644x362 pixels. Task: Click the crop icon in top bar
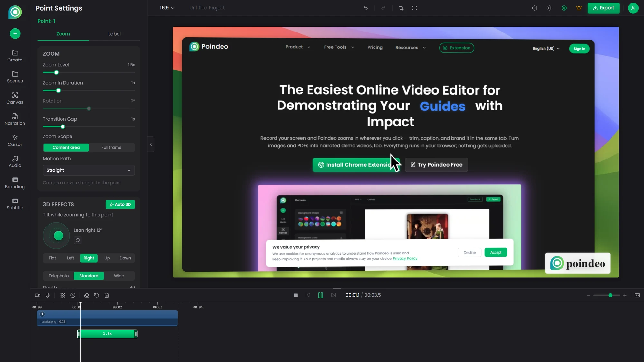(x=401, y=8)
